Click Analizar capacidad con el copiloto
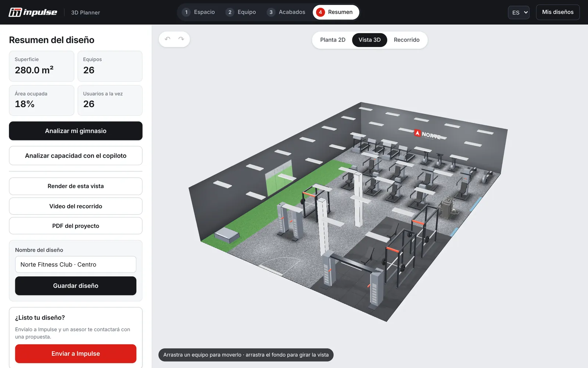 76,156
